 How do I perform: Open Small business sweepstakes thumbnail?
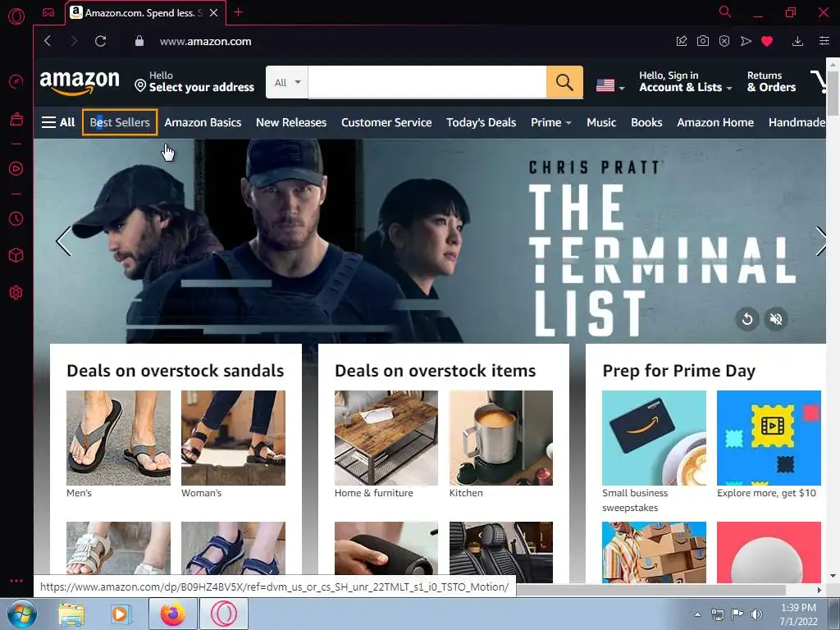pyautogui.click(x=654, y=438)
